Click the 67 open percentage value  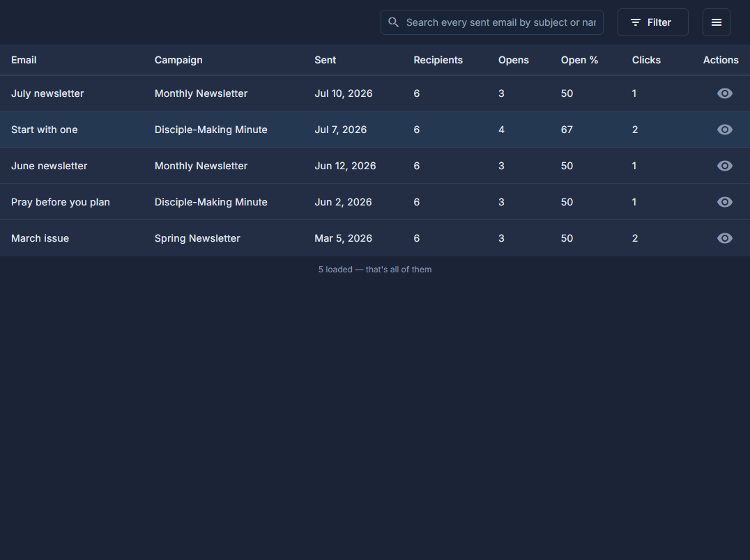pos(567,130)
